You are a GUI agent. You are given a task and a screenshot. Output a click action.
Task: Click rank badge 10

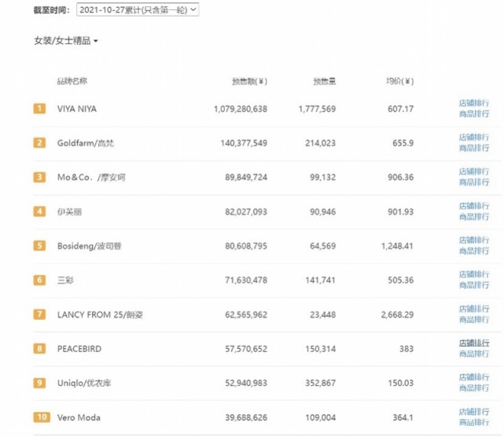(42, 417)
